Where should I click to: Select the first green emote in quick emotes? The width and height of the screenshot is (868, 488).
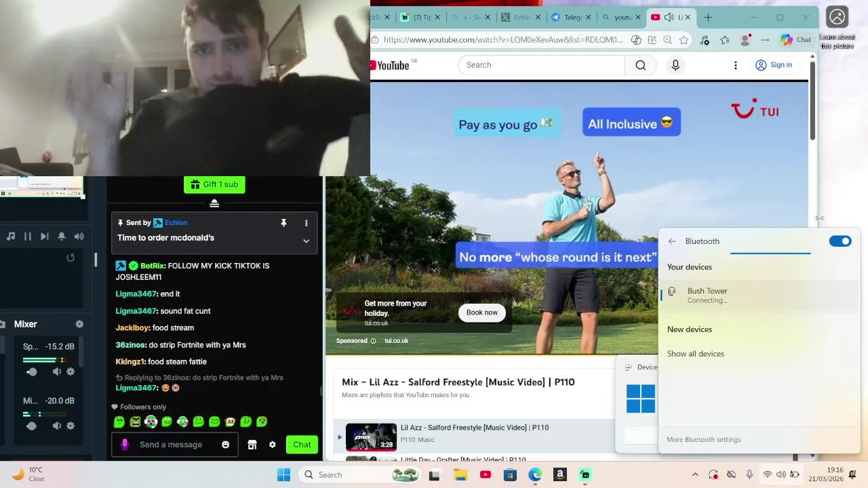pos(119,422)
